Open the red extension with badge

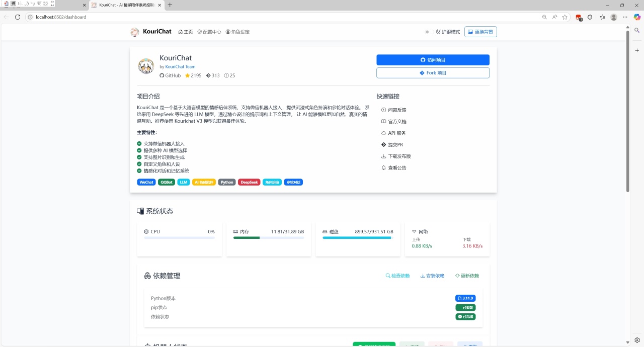tap(579, 17)
